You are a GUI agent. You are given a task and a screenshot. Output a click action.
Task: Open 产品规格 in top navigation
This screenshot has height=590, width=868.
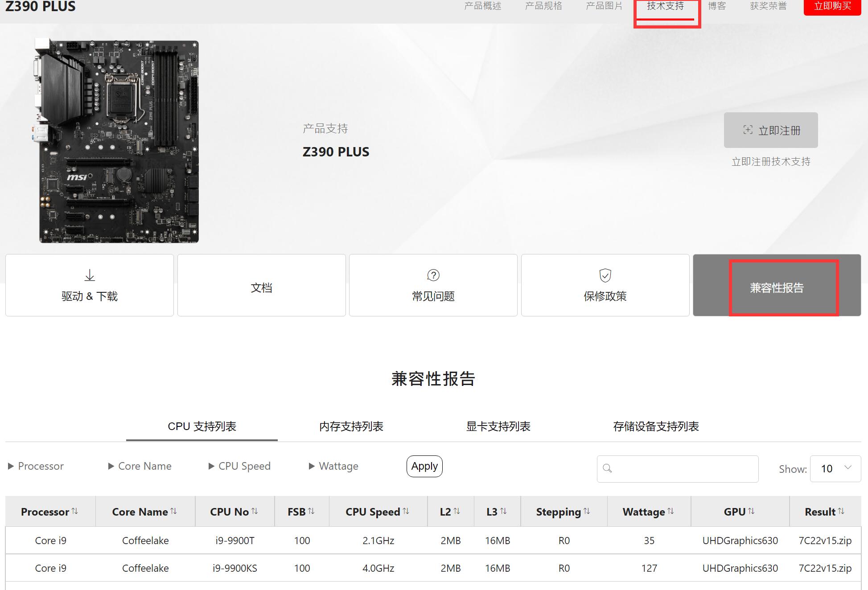click(543, 6)
